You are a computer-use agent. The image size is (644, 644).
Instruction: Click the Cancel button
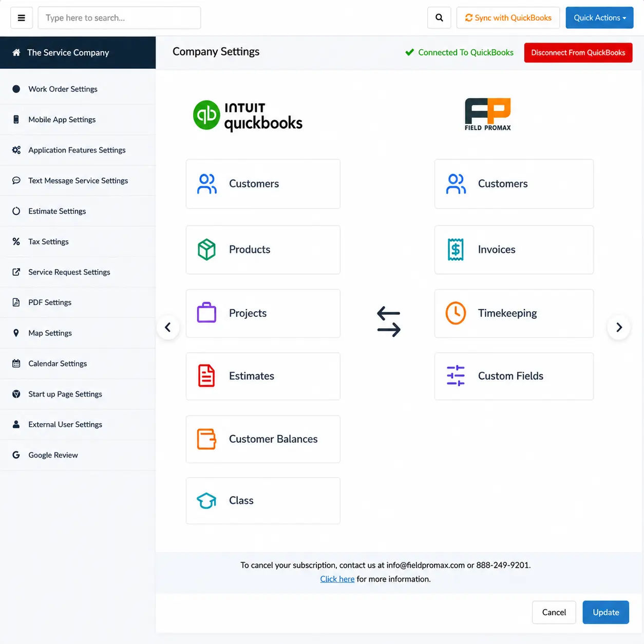tap(554, 612)
